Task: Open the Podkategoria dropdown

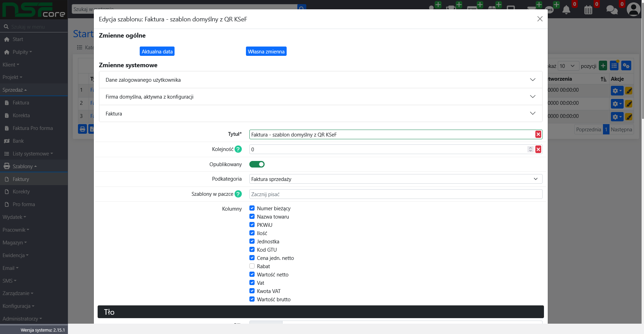Action: pyautogui.click(x=396, y=179)
